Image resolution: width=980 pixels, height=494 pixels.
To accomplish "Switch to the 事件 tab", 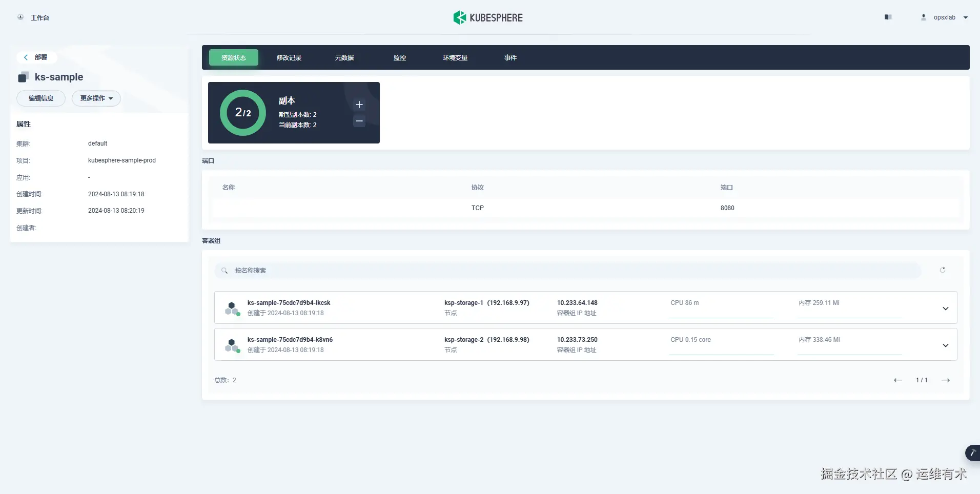I will [510, 57].
